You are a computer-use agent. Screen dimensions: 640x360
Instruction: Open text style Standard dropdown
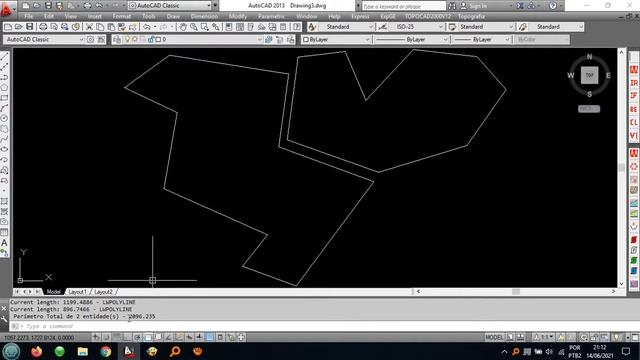click(x=371, y=27)
